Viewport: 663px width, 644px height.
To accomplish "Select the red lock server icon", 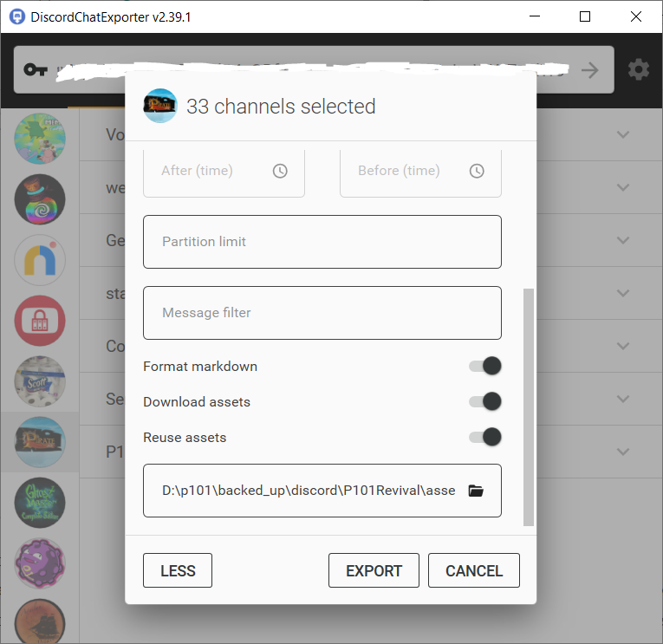I will point(40,322).
